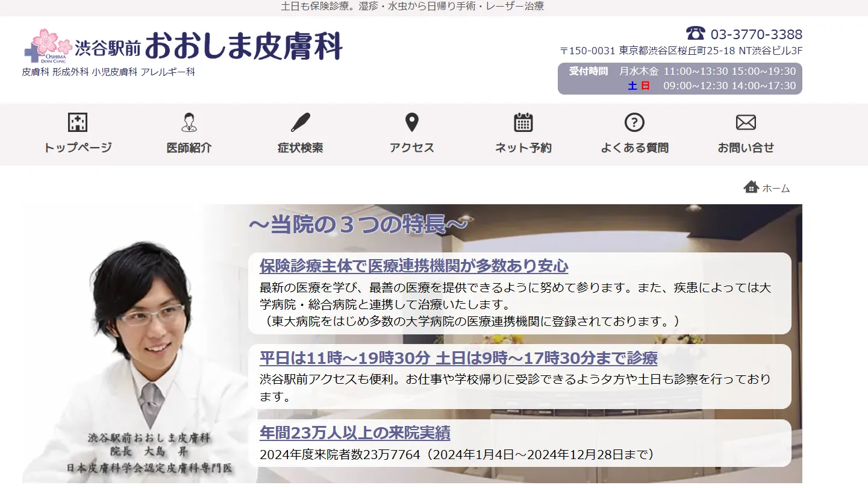Click the map pin icon for アクセス

coord(411,122)
